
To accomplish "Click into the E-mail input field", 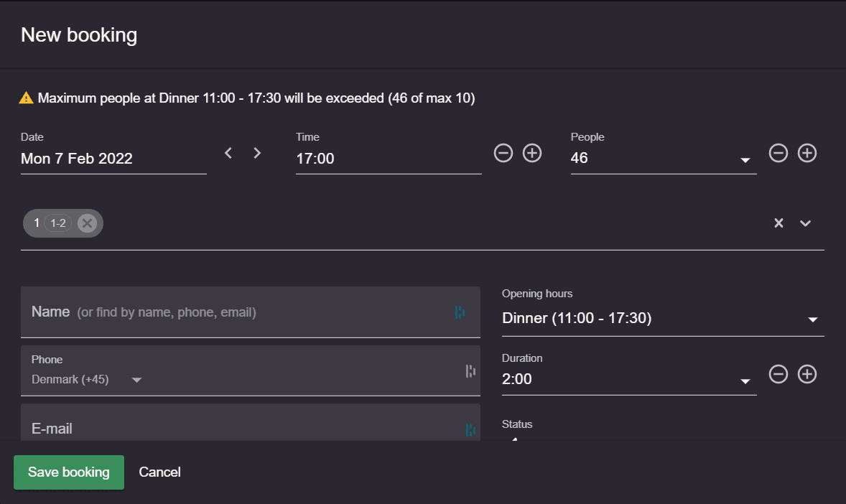I will pos(215,428).
